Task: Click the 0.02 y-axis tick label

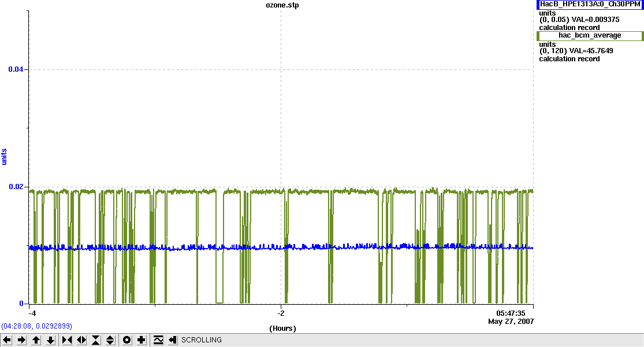Action: pyautogui.click(x=16, y=187)
